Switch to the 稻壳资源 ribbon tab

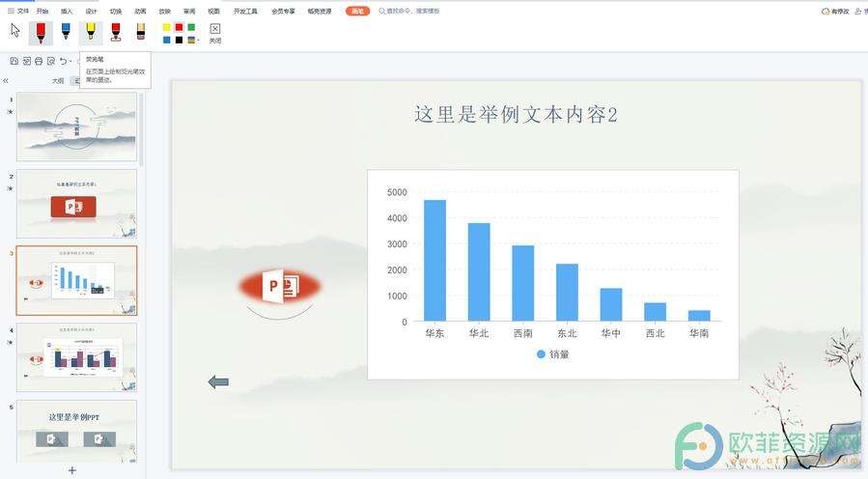point(320,11)
